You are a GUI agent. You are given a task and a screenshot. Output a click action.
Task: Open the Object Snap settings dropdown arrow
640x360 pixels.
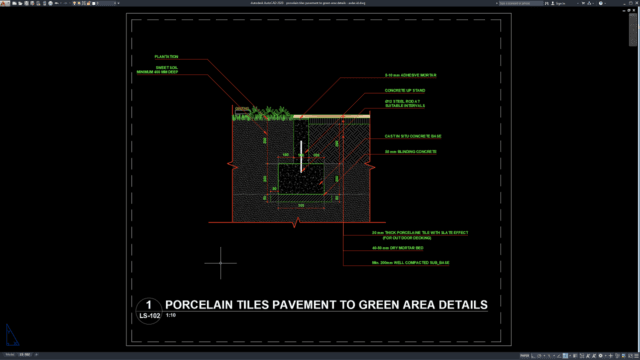[570, 356]
